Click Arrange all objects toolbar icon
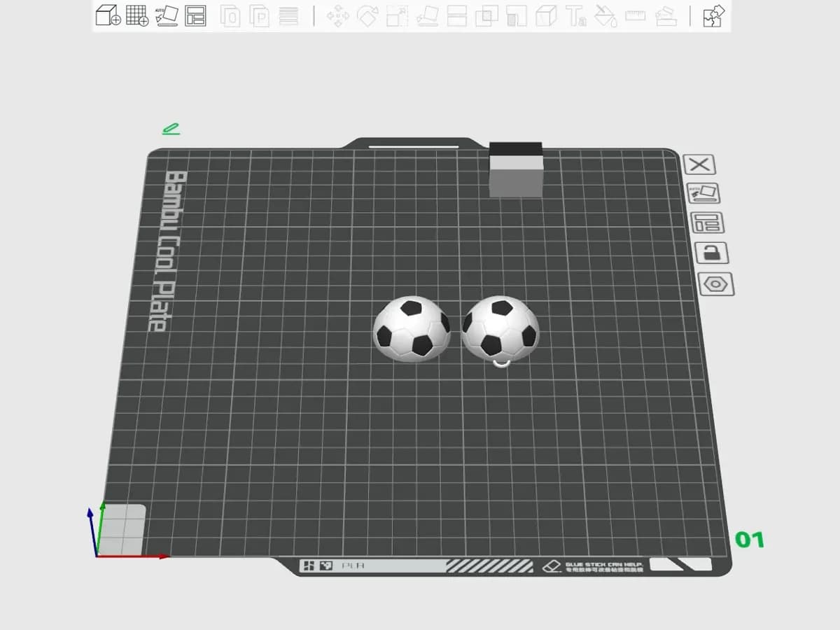840x630 pixels. click(x=195, y=15)
